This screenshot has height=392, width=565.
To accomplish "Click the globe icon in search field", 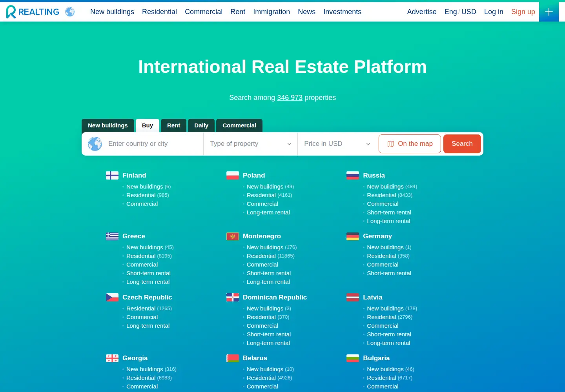I will 95,144.
